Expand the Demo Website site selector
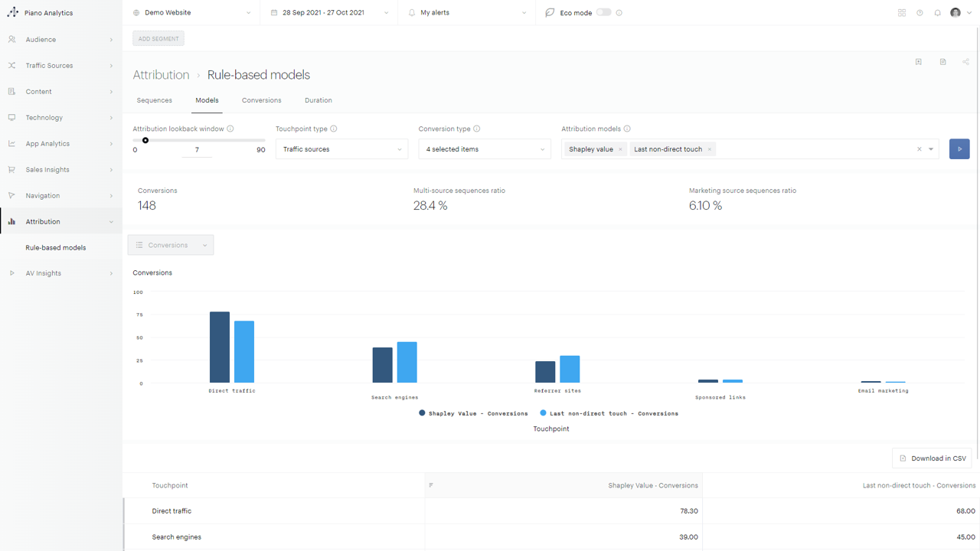Viewport: 980px width, 551px height. pos(191,13)
